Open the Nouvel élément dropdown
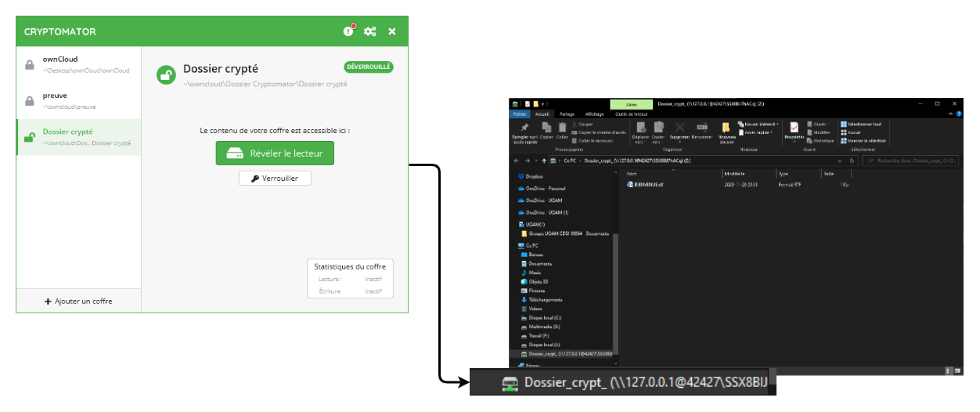Image resolution: width=980 pixels, height=412 pixels. click(758, 125)
